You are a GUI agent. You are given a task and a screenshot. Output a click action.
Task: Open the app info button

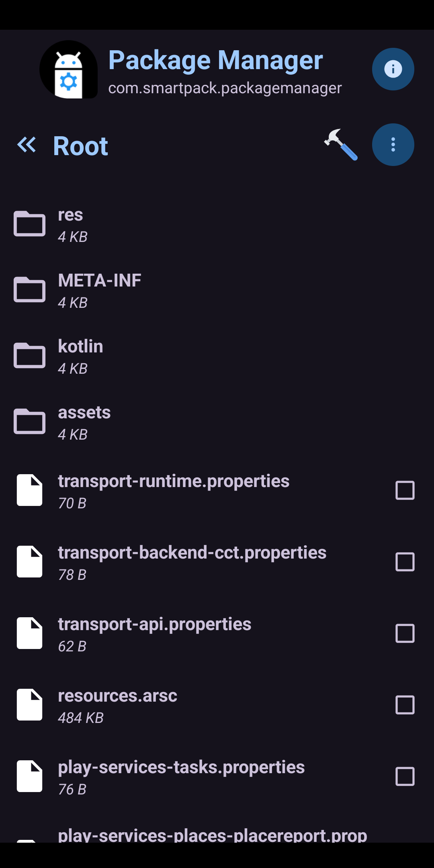393,69
